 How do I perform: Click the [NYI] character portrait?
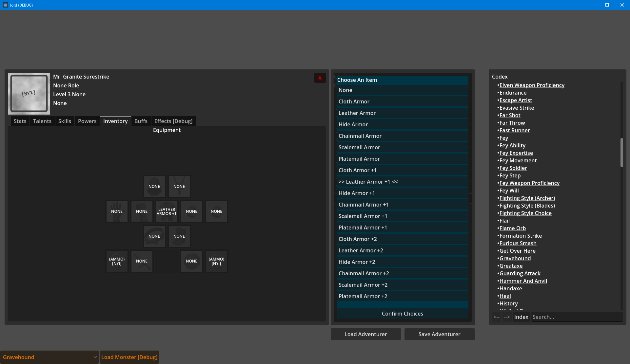click(29, 93)
